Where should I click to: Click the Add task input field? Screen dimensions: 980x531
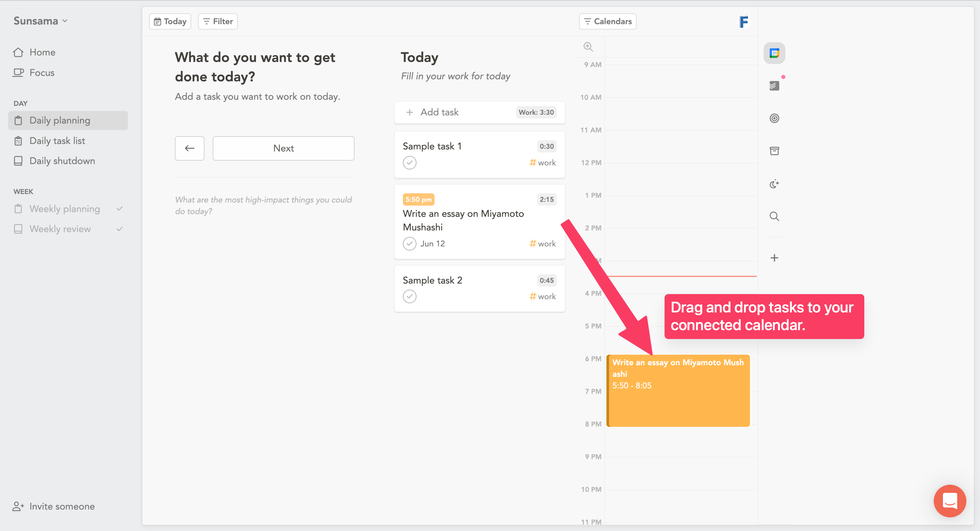[x=479, y=112]
